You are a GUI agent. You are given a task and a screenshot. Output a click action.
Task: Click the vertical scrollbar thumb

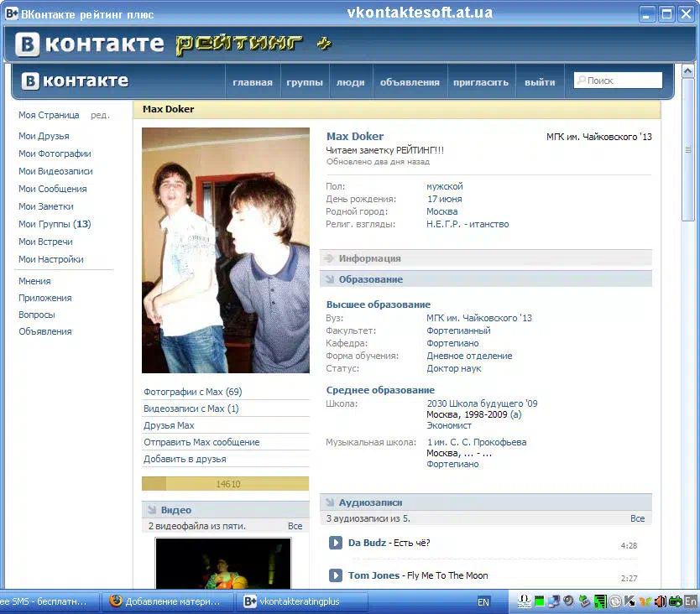pos(687,149)
